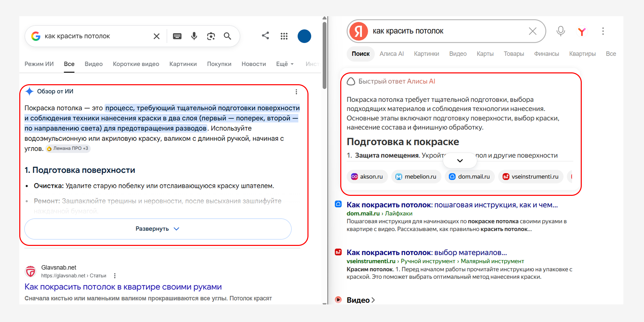Click the Alice AI answer icon
Viewport: 644px width, 322px height.
click(x=351, y=82)
